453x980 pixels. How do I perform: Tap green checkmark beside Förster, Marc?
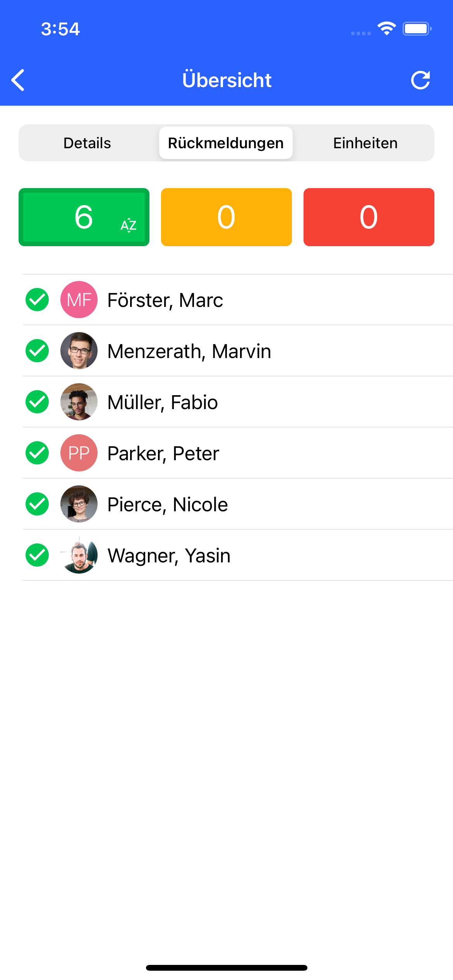coord(37,300)
